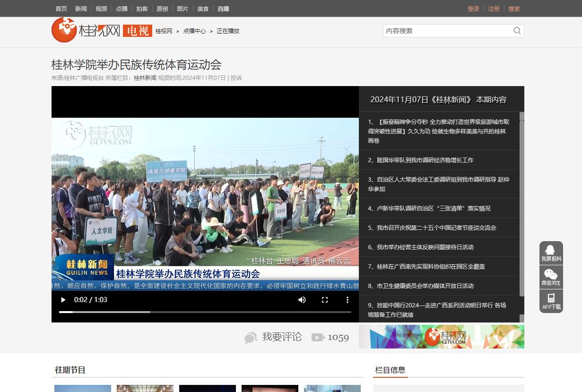The width and height of the screenshot is (582, 392).
Task: Click the 我要评论 comment bubble icon
Action: (251, 338)
